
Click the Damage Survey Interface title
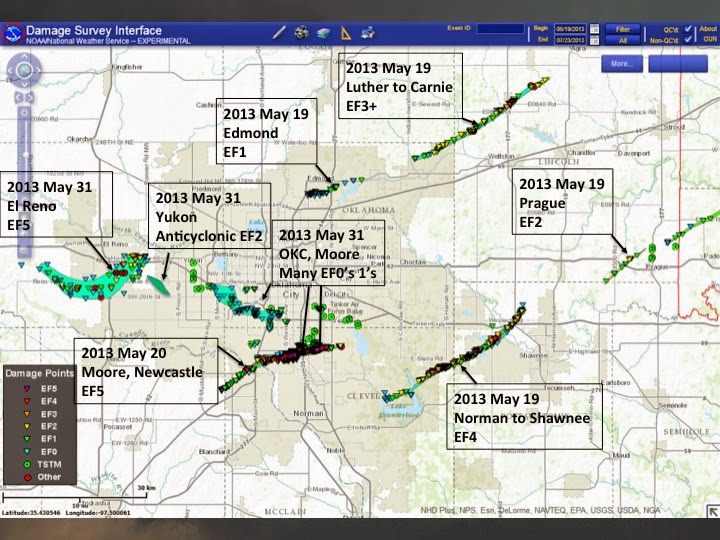pyautogui.click(x=94, y=31)
